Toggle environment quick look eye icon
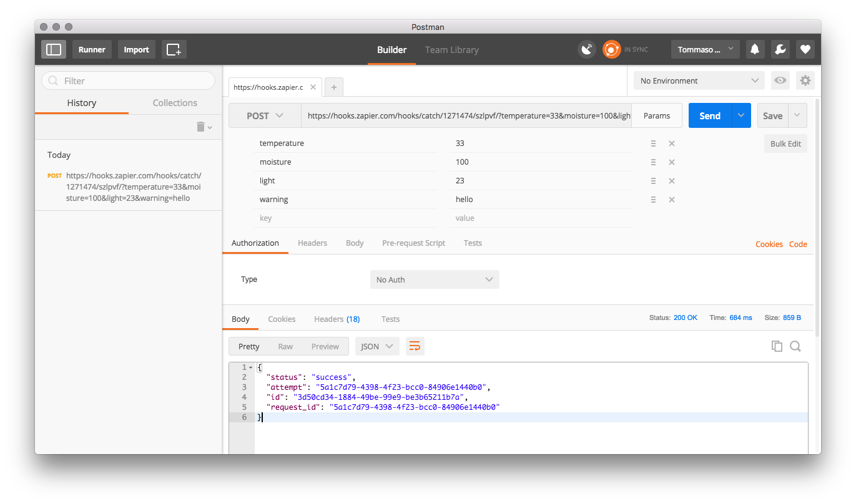 click(779, 80)
